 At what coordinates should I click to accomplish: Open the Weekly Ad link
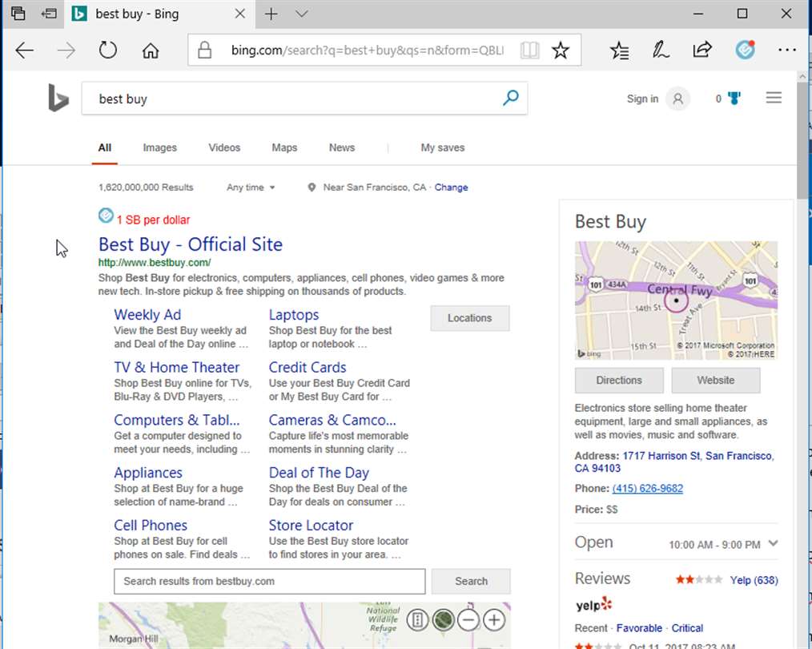[x=147, y=315]
